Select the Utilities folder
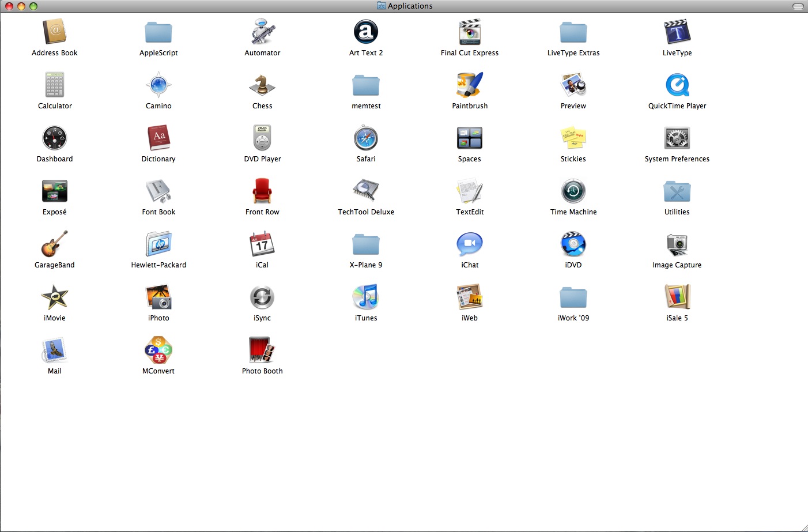The height and width of the screenshot is (532, 808). [x=677, y=191]
